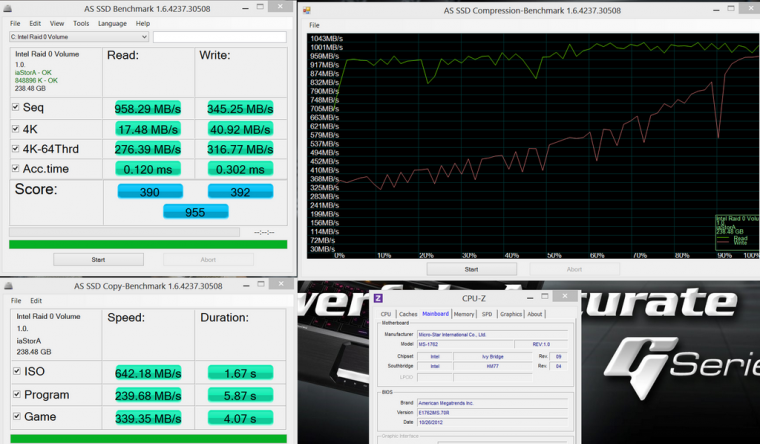Open File menu in Compression-Benchmark window
Viewport: 760px width, 444px height.
(315, 24)
